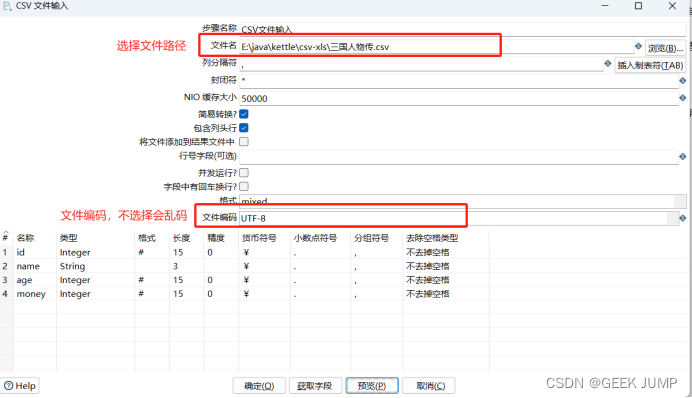Toggle the 包含列头行 checkbox

coord(244,128)
